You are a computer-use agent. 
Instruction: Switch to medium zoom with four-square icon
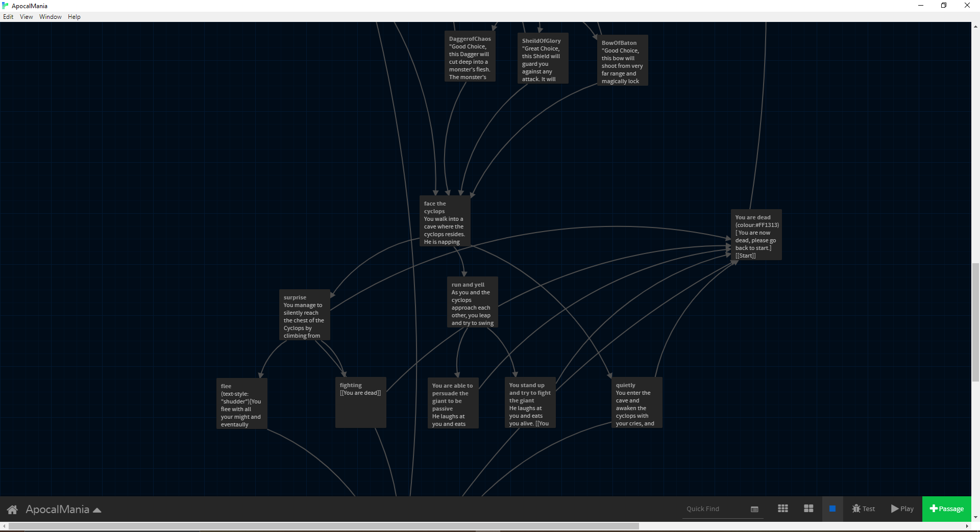tap(808, 509)
